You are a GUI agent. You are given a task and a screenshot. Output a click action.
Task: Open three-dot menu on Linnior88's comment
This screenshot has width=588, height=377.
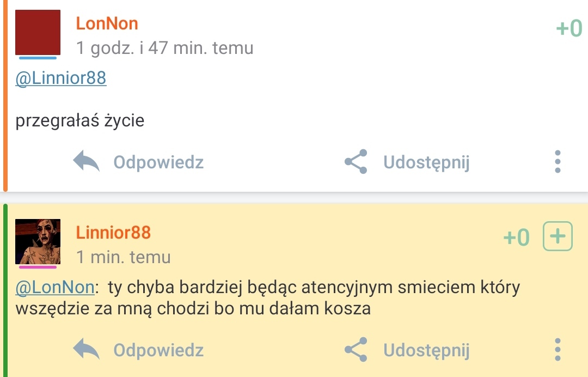(557, 349)
